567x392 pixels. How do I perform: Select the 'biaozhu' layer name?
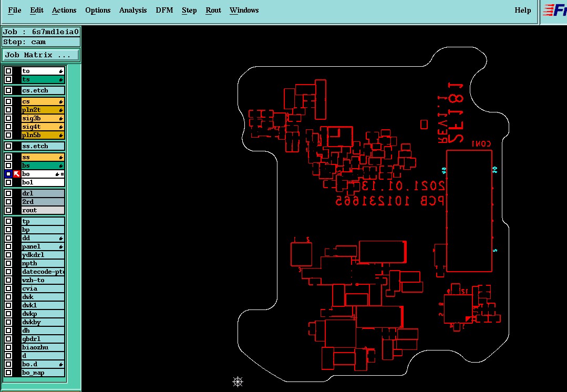43,347
